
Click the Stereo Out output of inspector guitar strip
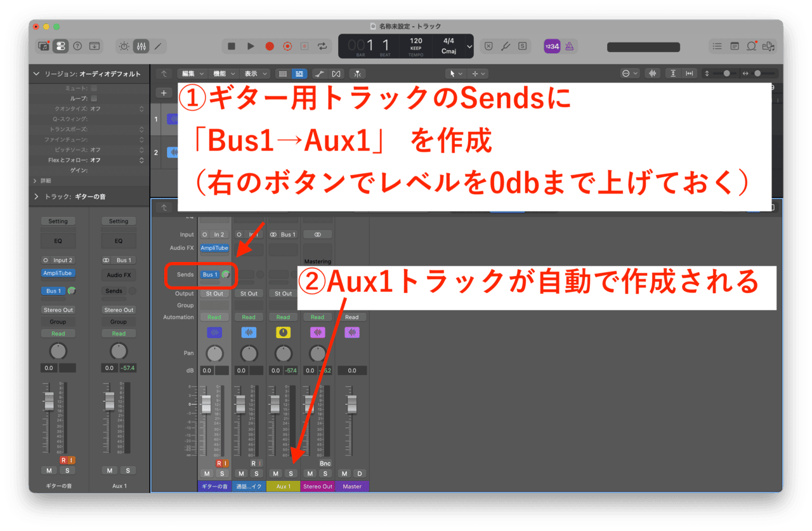[58, 310]
